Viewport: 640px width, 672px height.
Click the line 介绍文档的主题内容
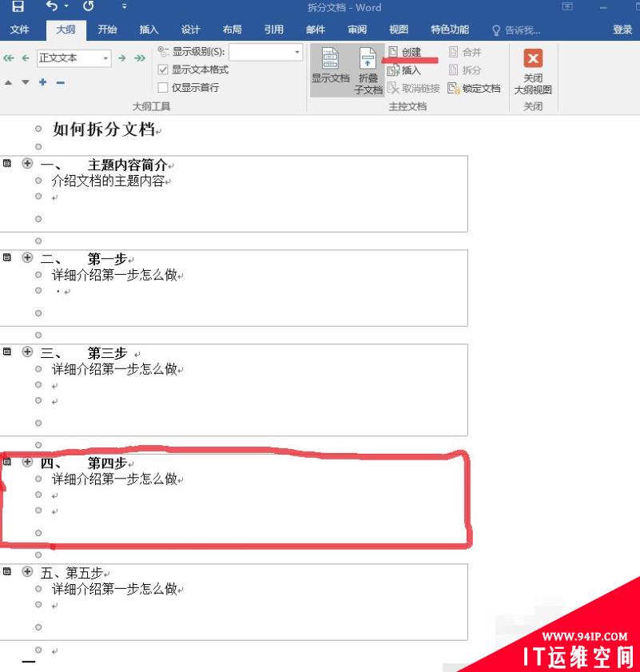point(108,181)
